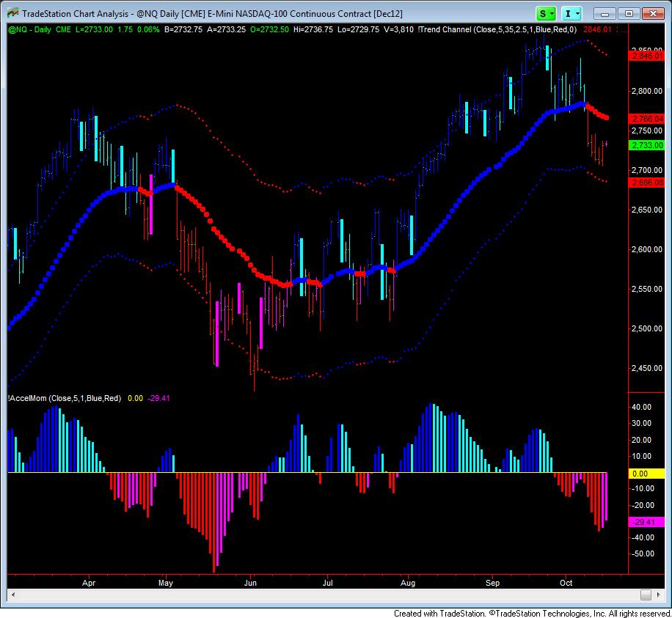Click the red 2,766.04 trend line price marker

[646, 118]
